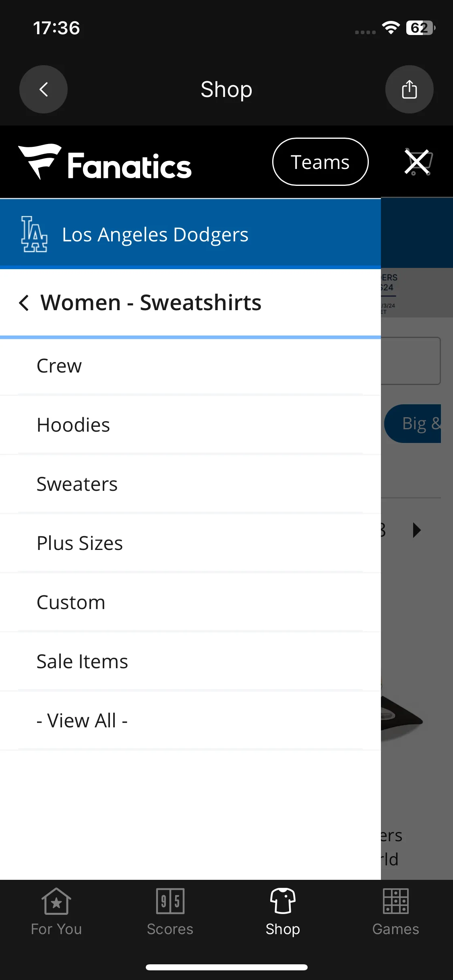Open the Sweaters category
This screenshot has height=980, width=453.
tap(190, 484)
